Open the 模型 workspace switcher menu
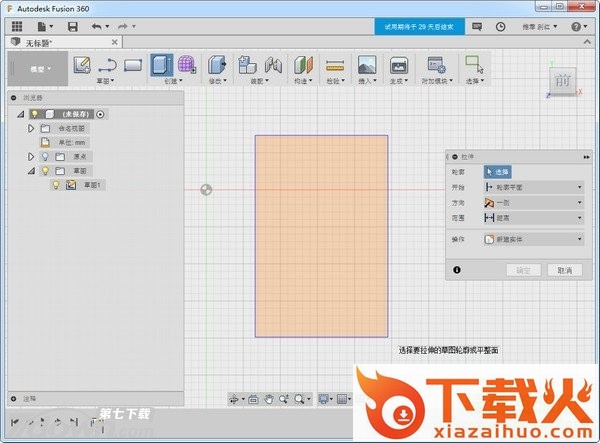The image size is (600, 443). coord(40,69)
